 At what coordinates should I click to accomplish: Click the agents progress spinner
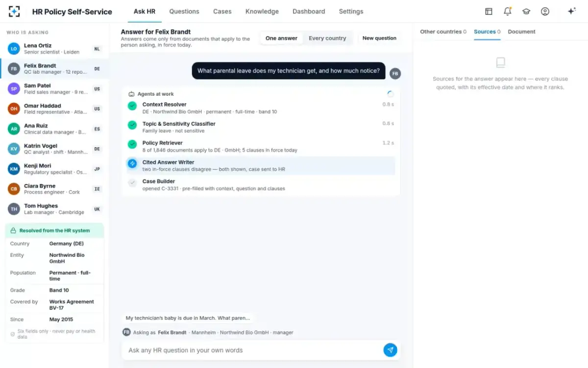click(391, 94)
